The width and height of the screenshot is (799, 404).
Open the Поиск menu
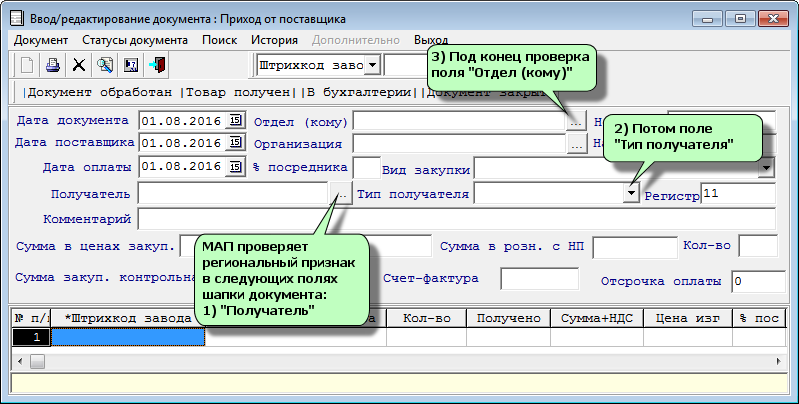[x=220, y=40]
